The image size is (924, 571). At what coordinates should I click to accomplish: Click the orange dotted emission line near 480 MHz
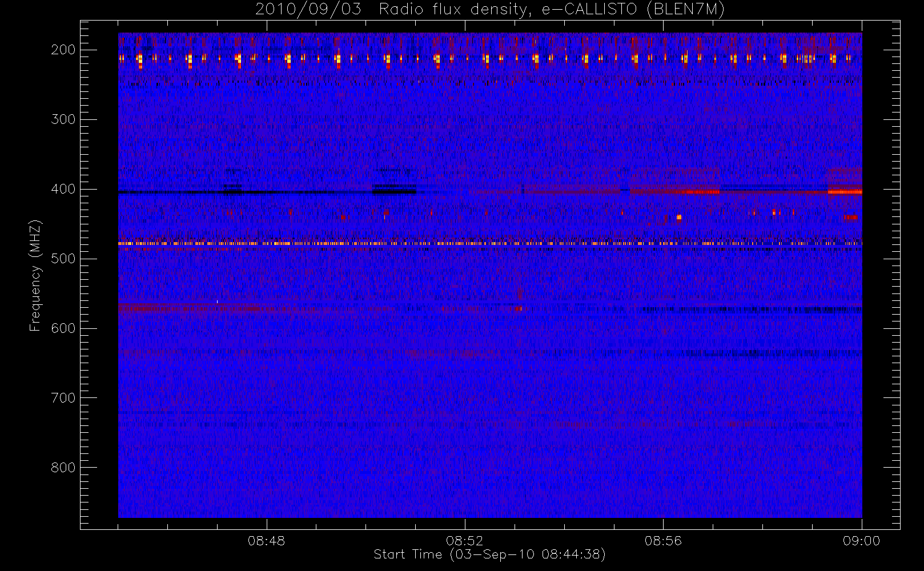coord(490,244)
